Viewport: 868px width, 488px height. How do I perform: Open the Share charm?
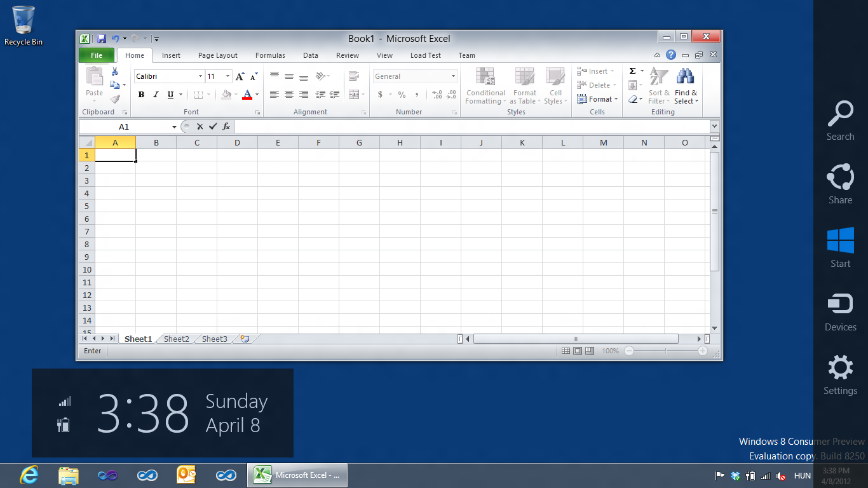(840, 184)
